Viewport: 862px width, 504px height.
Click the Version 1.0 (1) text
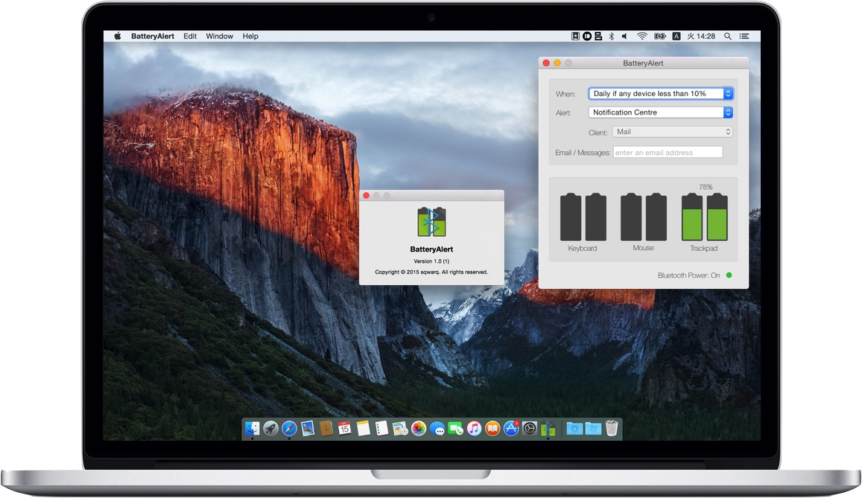(x=431, y=261)
